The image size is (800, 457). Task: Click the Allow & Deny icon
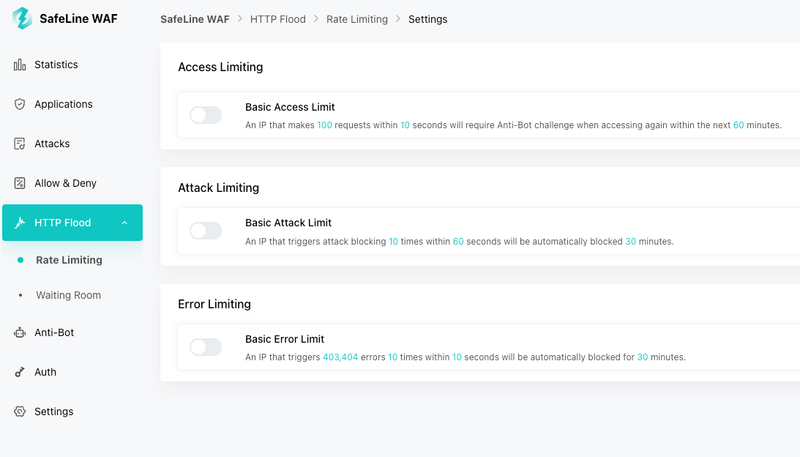click(19, 183)
